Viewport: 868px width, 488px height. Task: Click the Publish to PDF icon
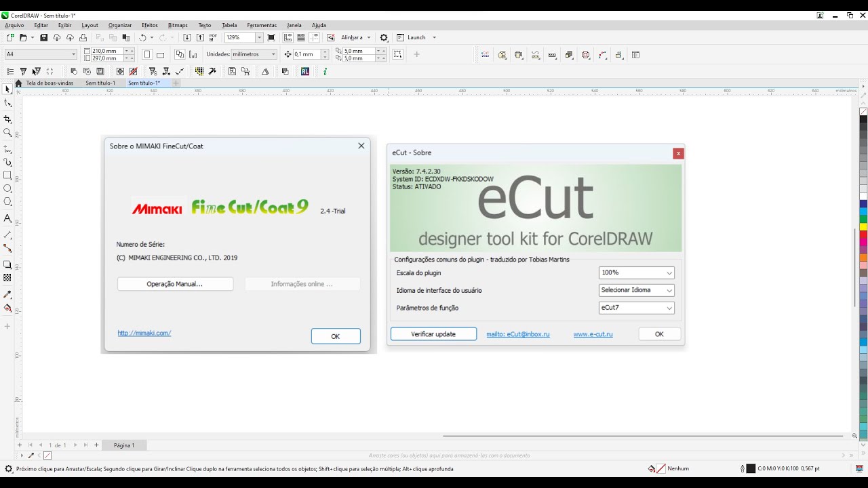point(213,37)
